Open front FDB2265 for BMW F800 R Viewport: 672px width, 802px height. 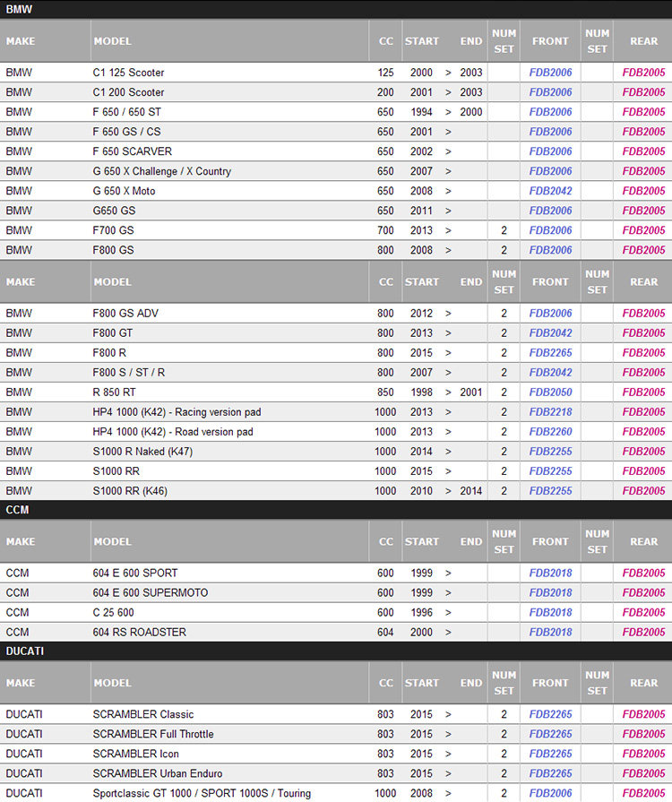(550, 353)
